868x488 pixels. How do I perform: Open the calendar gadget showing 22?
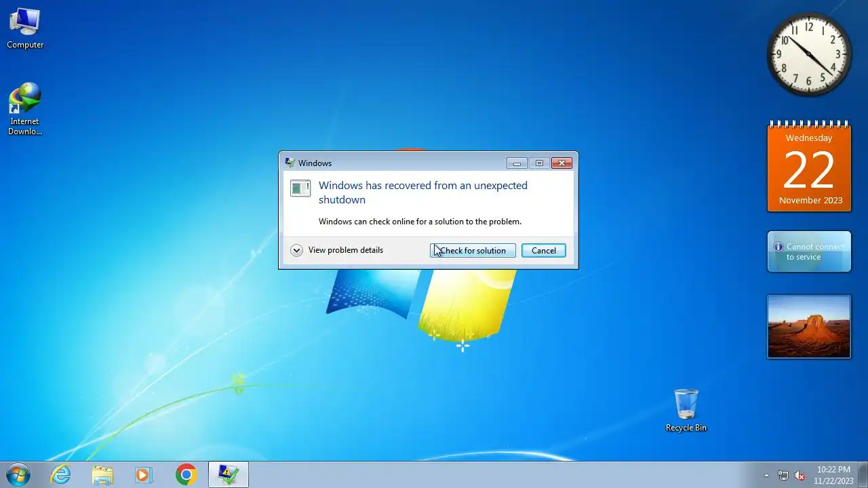[809, 167]
